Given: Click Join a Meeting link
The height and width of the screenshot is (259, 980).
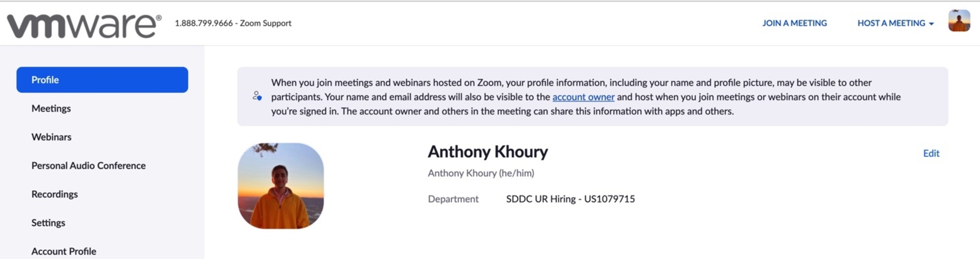Looking at the screenshot, I should click(x=794, y=23).
